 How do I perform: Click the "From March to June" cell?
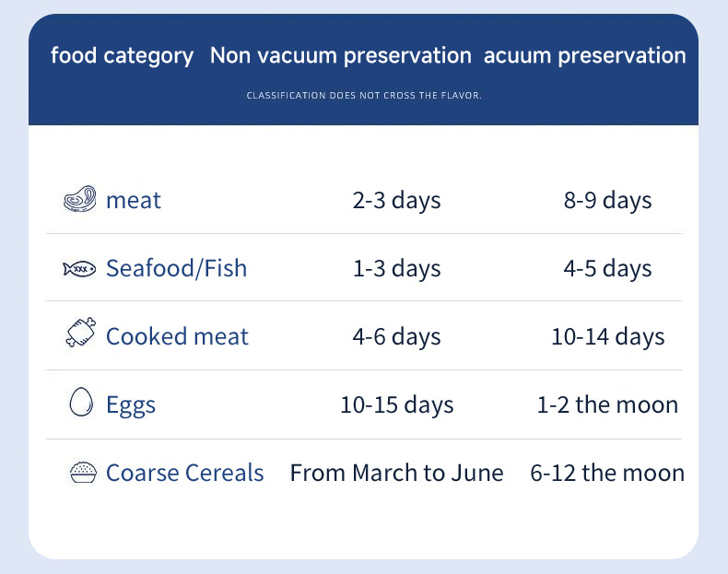coord(396,473)
